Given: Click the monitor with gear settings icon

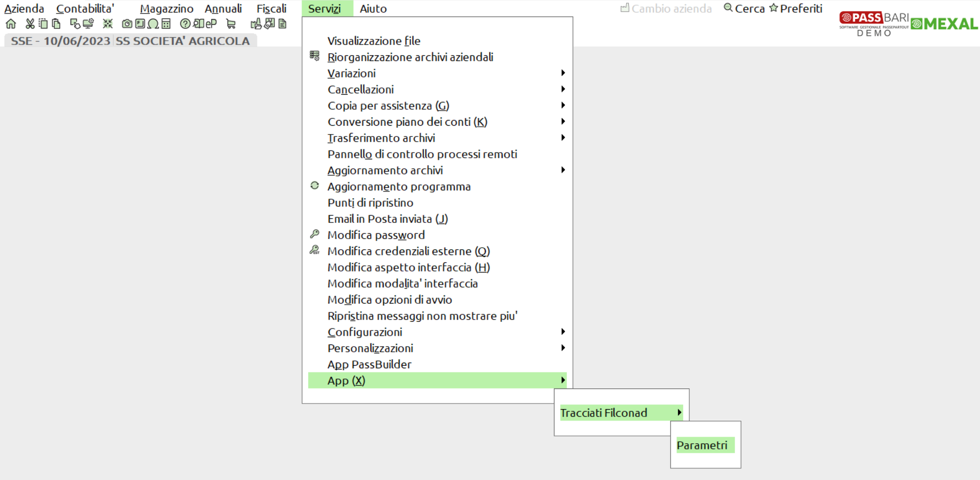Looking at the screenshot, I should point(88,24).
